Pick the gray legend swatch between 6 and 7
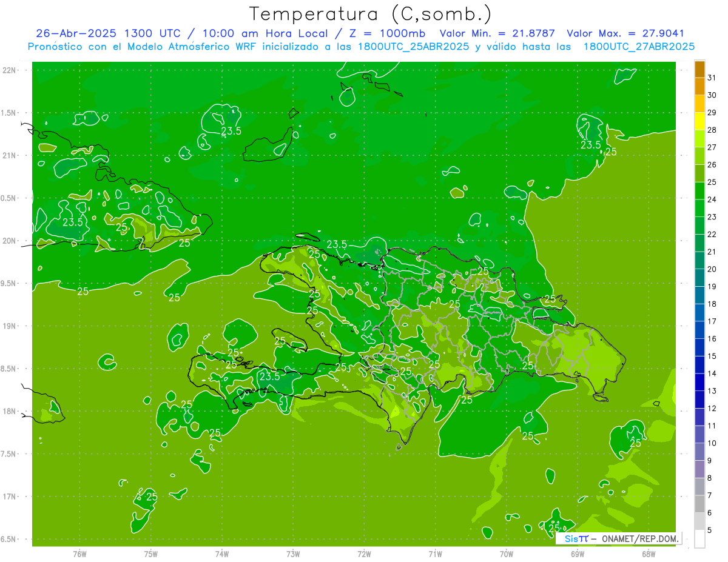Screen dimensions: 728x562 pyautogui.click(x=699, y=504)
